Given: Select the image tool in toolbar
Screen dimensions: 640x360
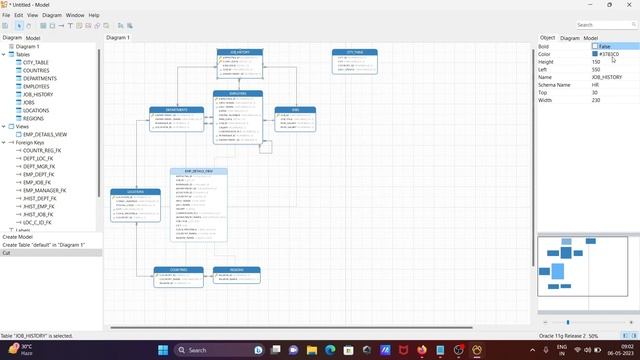Looking at the screenshot, I should pos(88,26).
